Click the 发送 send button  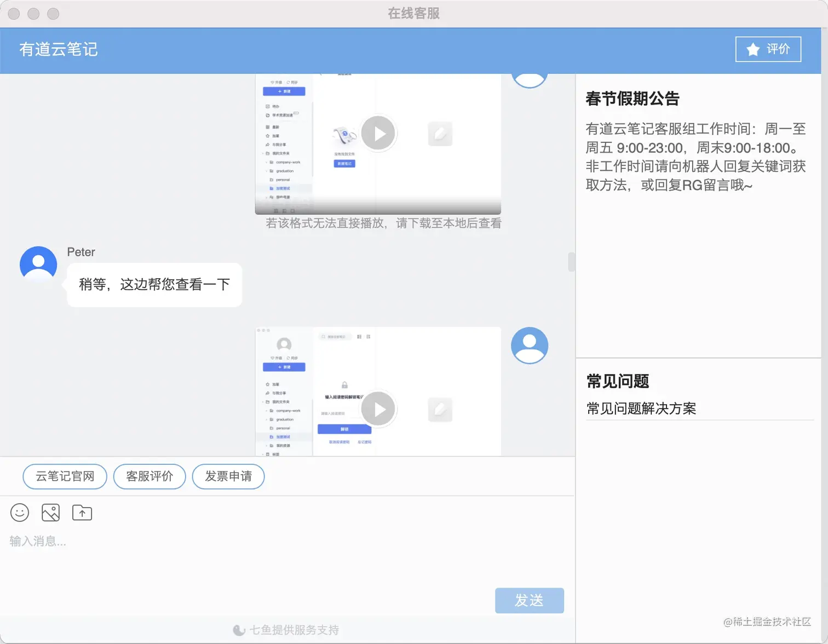[530, 601]
